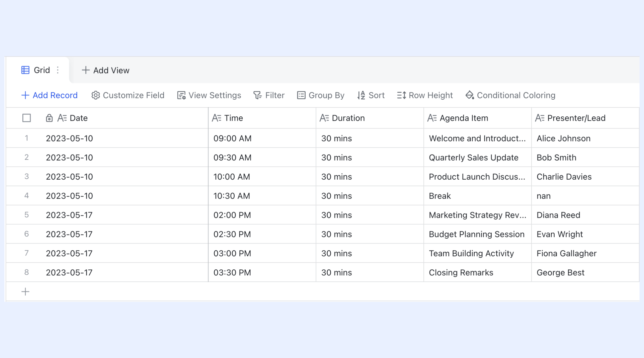Click the Row Height icon
This screenshot has height=358, width=644.
[401, 95]
